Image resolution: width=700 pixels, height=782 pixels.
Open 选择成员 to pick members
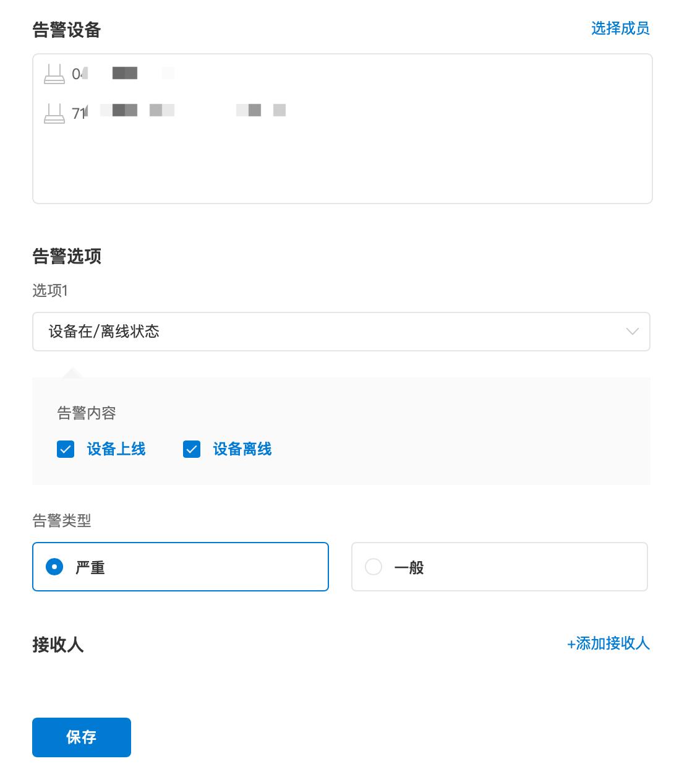[621, 28]
